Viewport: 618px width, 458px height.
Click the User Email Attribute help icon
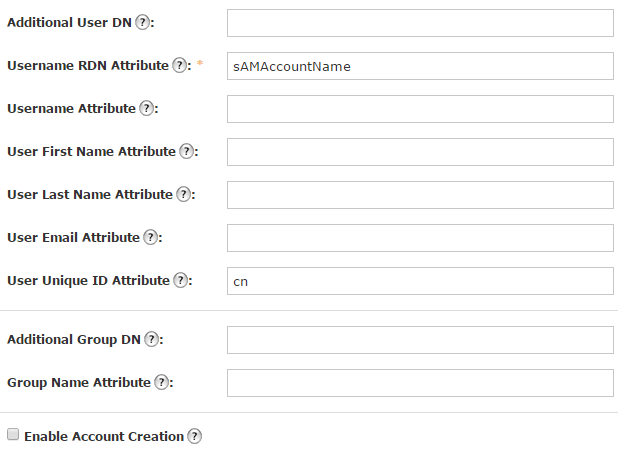coord(151,237)
